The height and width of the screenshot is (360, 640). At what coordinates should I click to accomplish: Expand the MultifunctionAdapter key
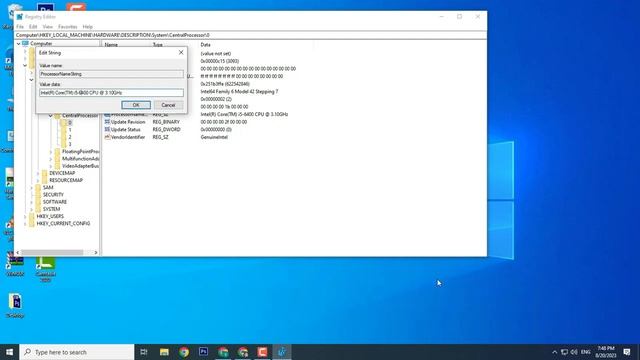(51, 159)
